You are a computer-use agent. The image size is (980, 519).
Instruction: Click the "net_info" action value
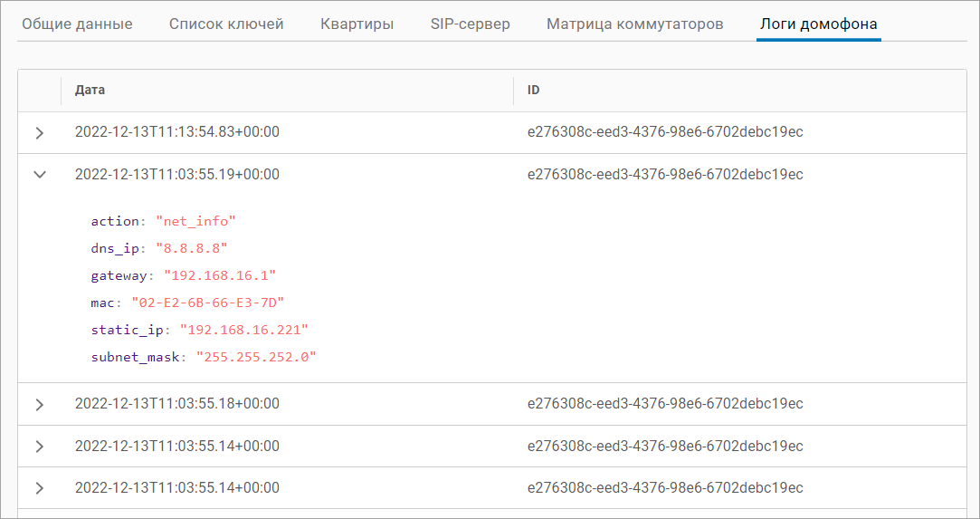(195, 221)
